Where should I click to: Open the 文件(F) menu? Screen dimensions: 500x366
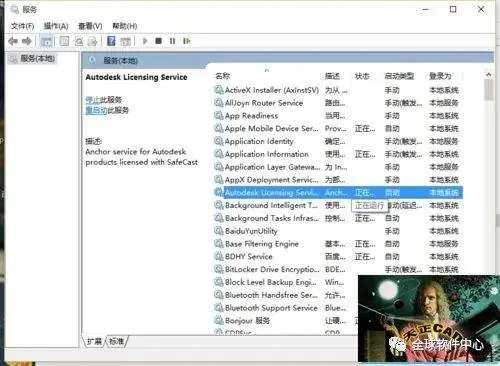click(x=22, y=26)
